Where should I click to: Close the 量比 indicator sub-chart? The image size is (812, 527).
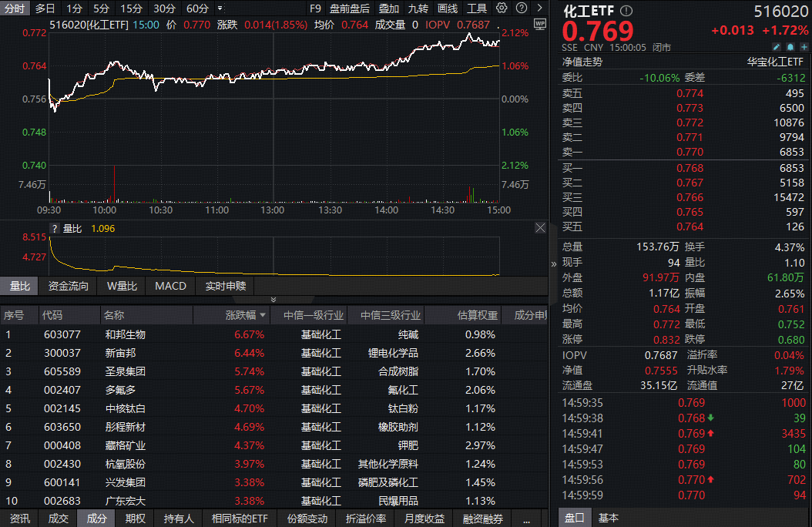tap(540, 228)
